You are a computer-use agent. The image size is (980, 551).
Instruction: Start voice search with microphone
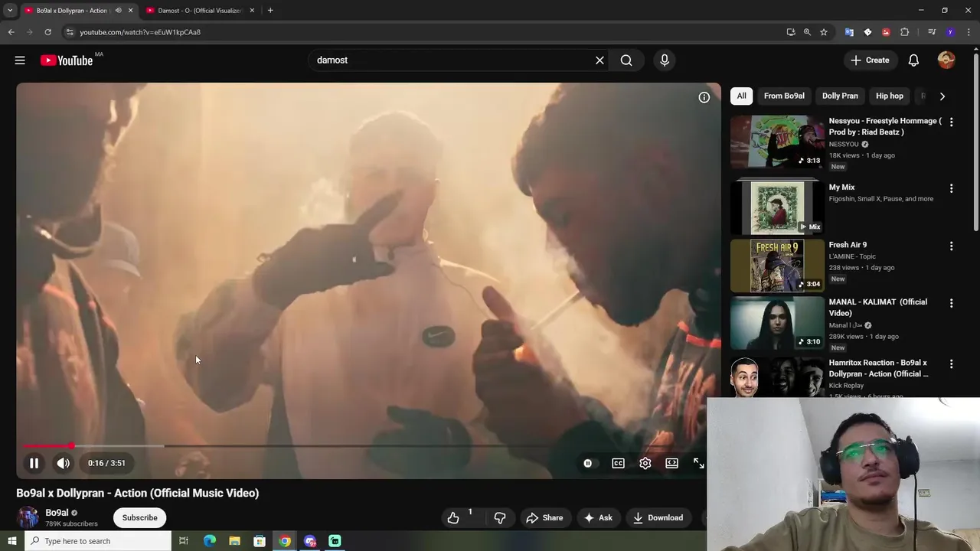pos(665,60)
